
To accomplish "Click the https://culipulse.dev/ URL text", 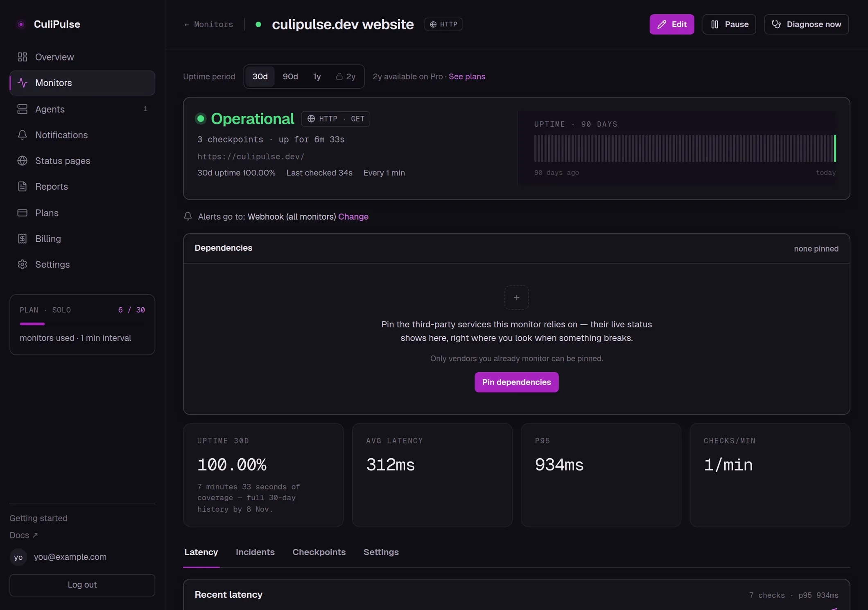I will pos(251,157).
